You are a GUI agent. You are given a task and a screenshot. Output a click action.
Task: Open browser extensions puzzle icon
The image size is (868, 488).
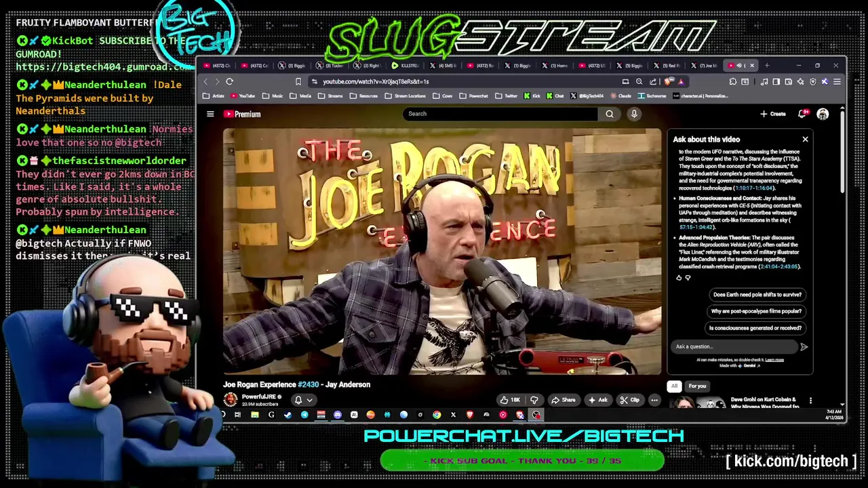click(733, 81)
